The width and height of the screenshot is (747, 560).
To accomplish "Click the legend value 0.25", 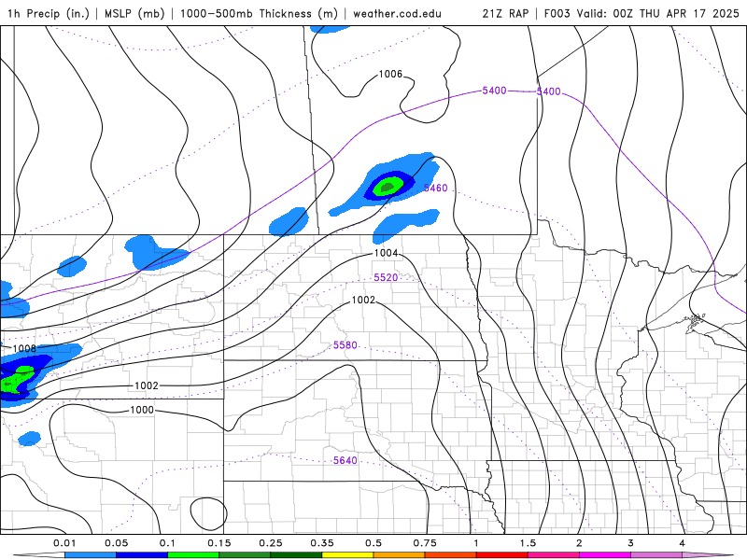I will (271, 543).
